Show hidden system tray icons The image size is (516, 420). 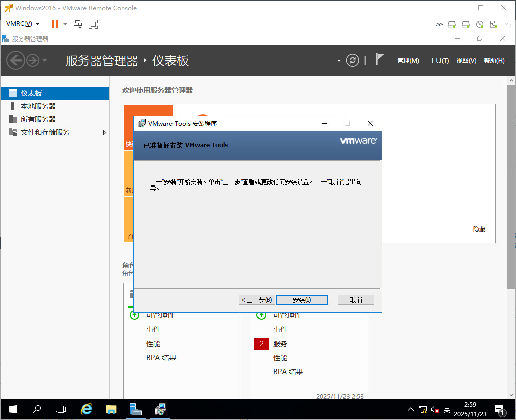point(411,410)
